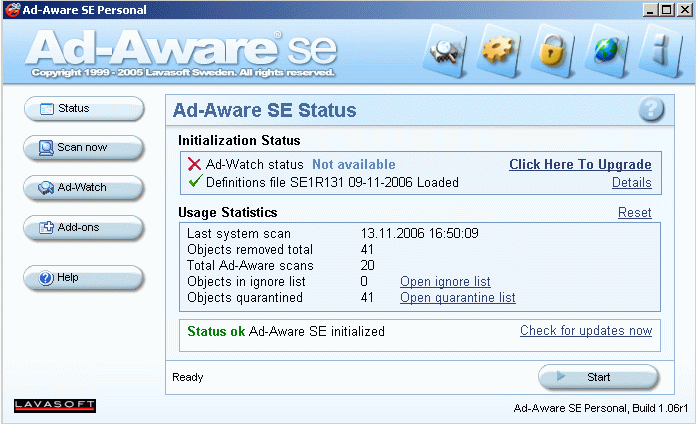Click the 'Objects removed total' label

(250, 250)
